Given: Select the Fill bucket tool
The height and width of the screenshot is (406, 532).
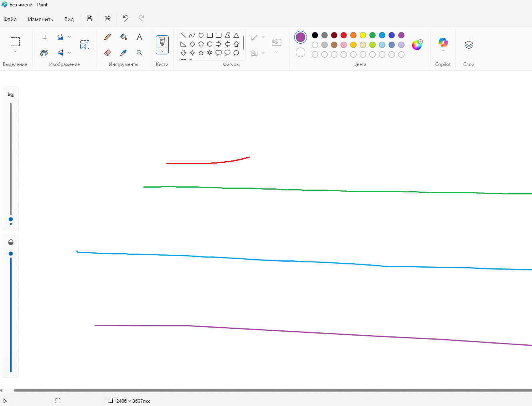Looking at the screenshot, I should (x=124, y=37).
